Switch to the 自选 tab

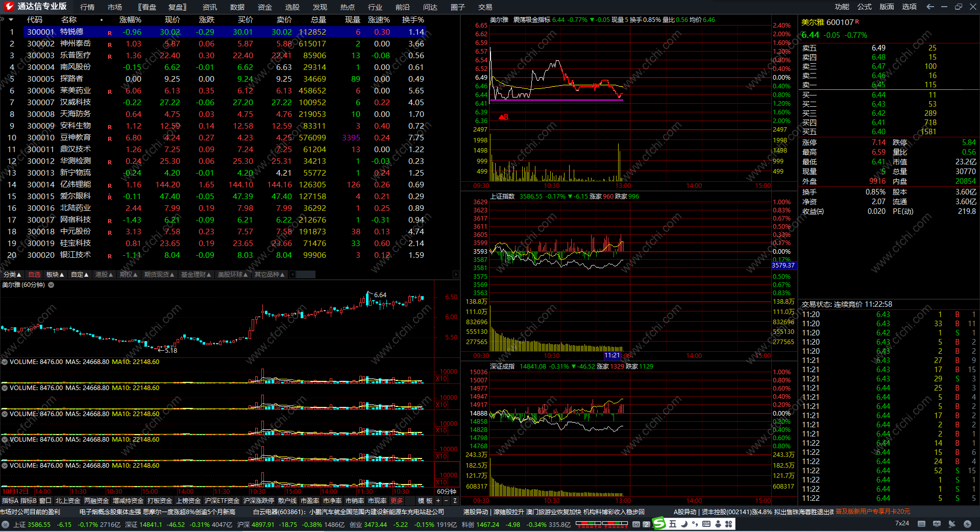(x=34, y=275)
